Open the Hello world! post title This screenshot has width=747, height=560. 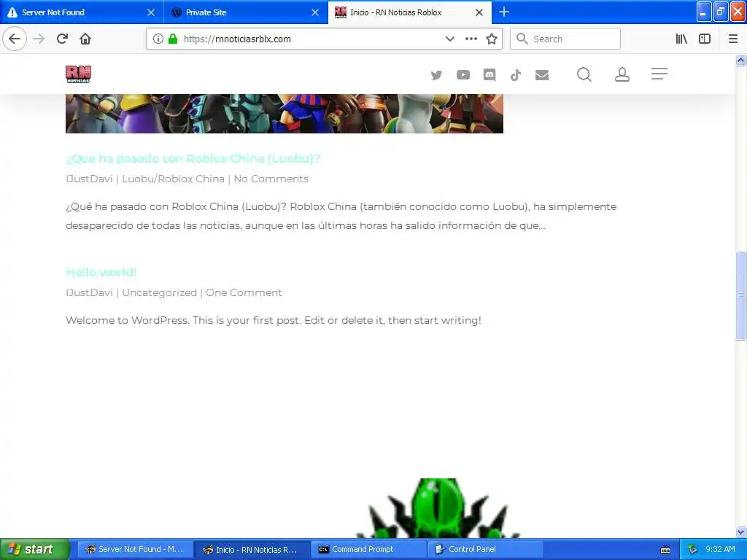coord(101,273)
